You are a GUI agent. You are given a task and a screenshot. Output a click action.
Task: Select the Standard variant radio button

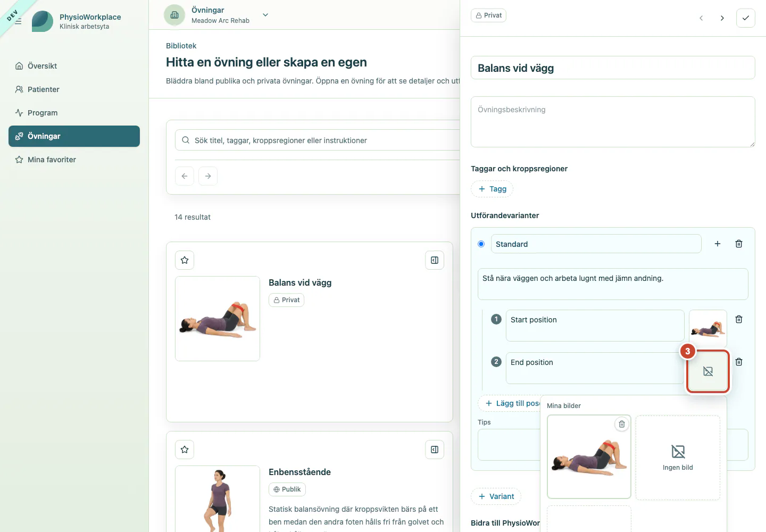coord(481,244)
